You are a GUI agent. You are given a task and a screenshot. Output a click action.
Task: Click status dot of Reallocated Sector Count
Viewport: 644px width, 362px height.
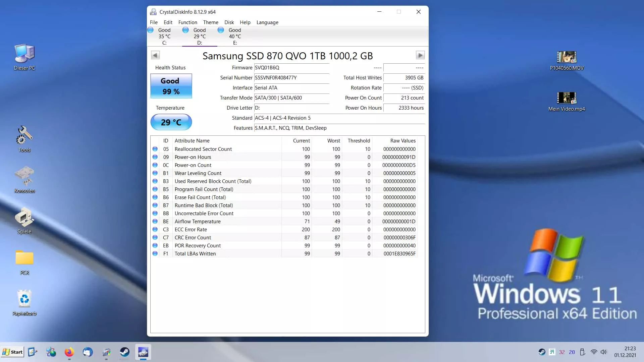tap(155, 149)
